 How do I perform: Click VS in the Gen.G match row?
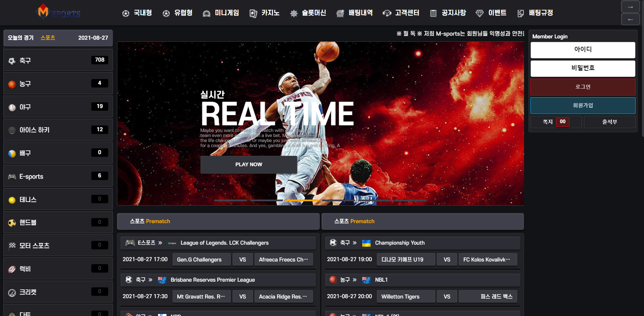[243, 259]
